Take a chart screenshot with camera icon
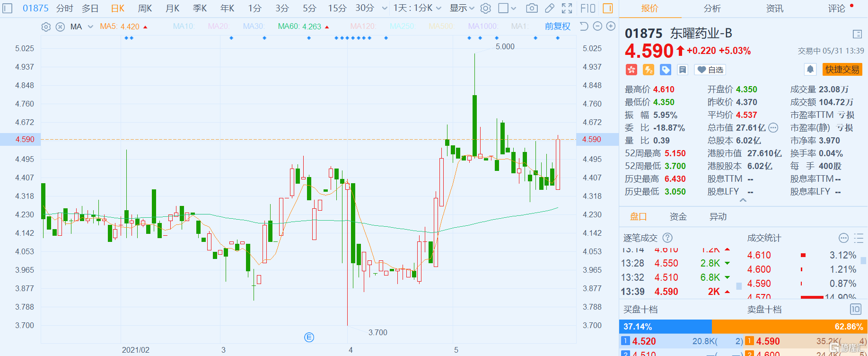This screenshot has width=868, height=356. pyautogui.click(x=532, y=8)
